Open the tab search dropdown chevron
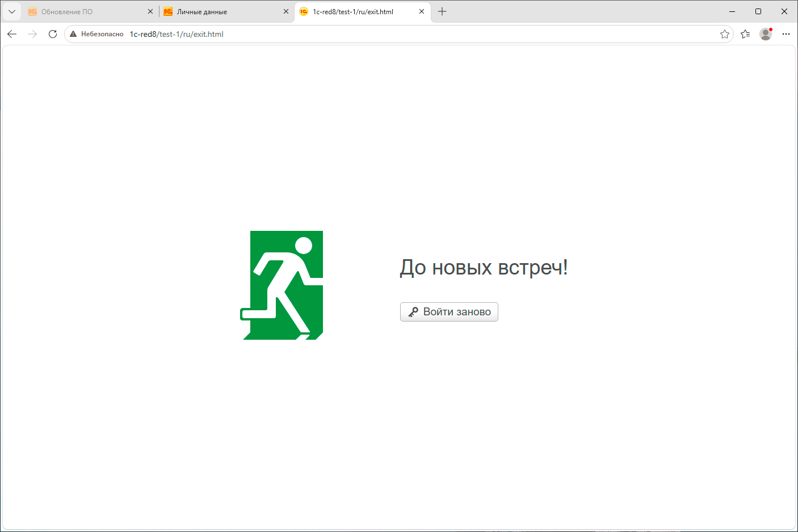Image resolution: width=798 pixels, height=532 pixels. (12, 11)
